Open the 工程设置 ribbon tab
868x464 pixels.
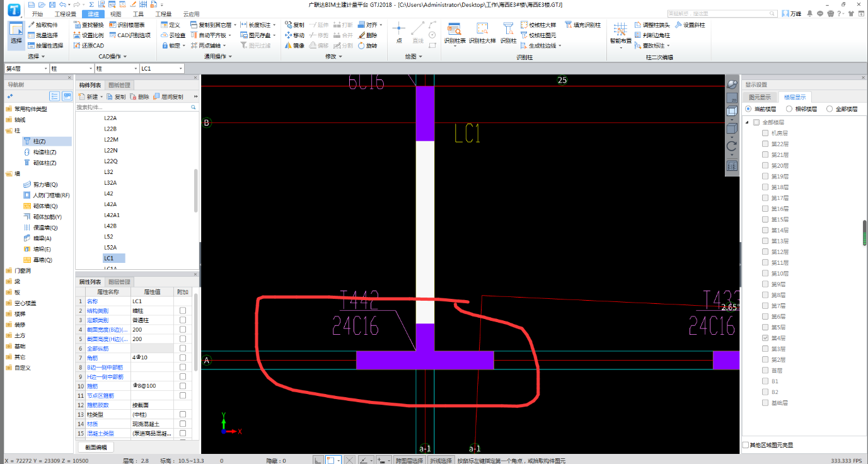coord(65,14)
